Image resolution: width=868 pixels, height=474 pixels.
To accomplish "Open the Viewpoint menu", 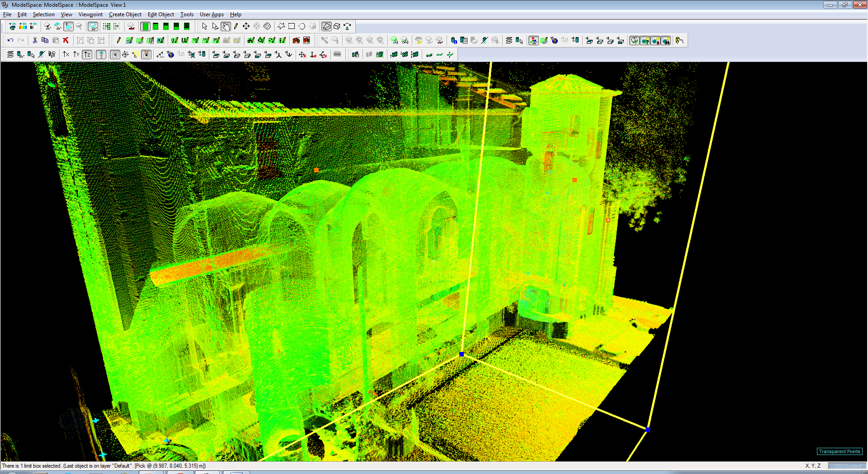I will tap(90, 14).
